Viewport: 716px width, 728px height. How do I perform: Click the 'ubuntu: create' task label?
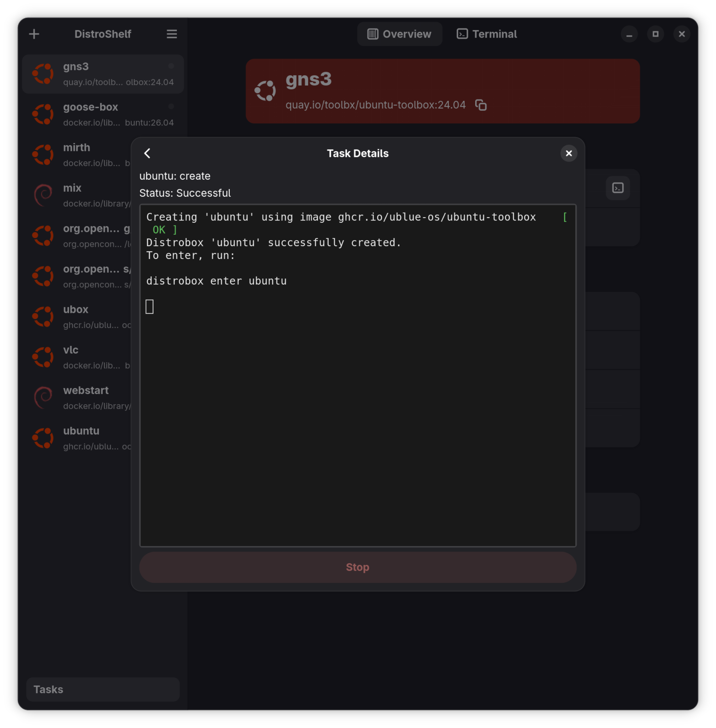click(x=175, y=176)
